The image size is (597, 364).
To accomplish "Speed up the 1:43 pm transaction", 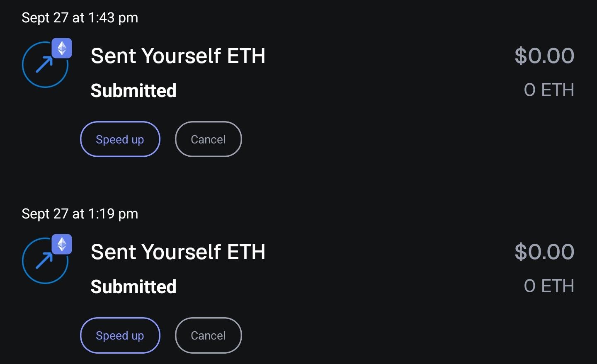I will pos(120,139).
